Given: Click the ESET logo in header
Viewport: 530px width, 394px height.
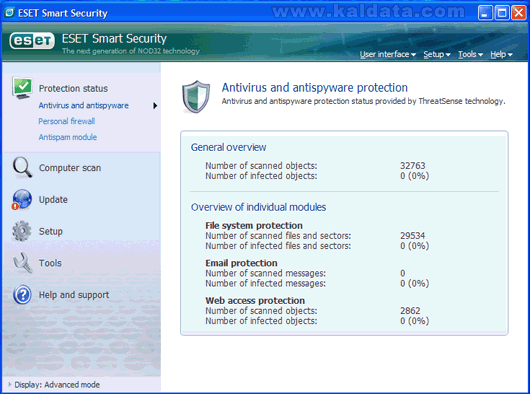Looking at the screenshot, I should pyautogui.click(x=32, y=41).
